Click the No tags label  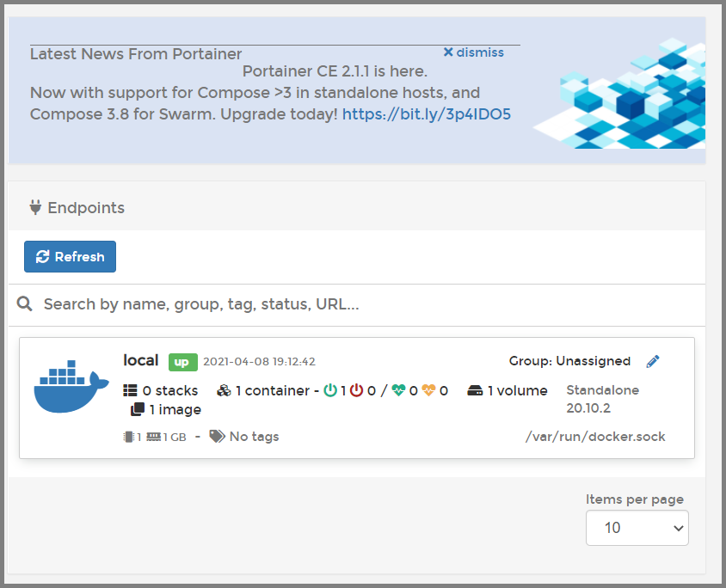point(255,436)
